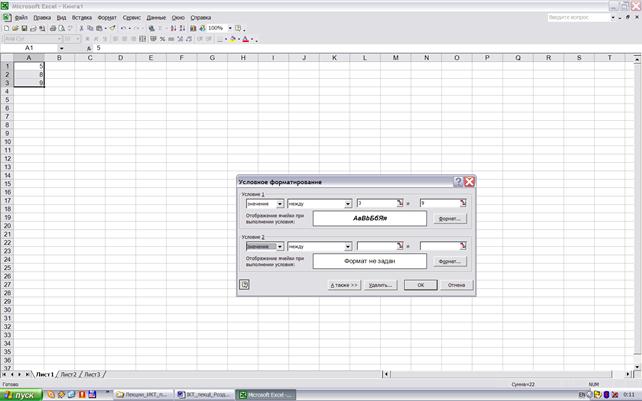642x401 pixels.
Task: Click the Save icon in the toolbar
Action: point(24,28)
